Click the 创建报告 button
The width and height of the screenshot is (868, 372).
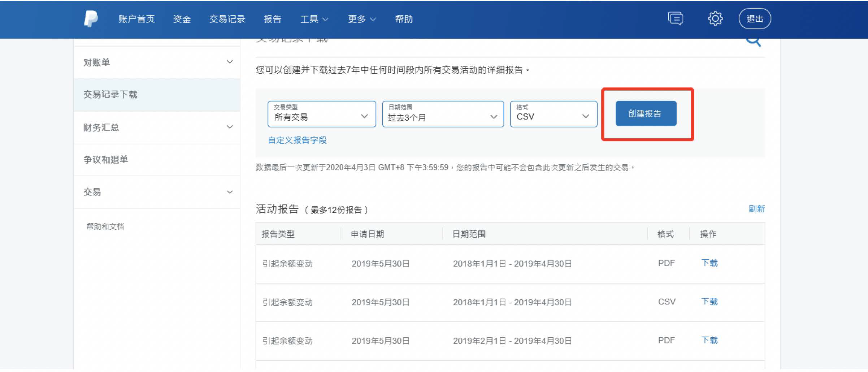(x=646, y=113)
